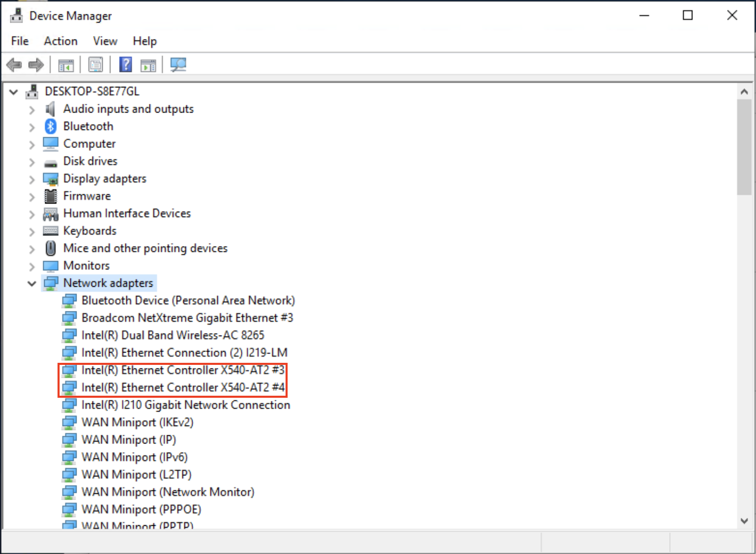Click icon of WAN Miniport (PPPOE)
756x554 pixels.
pyautogui.click(x=69, y=510)
